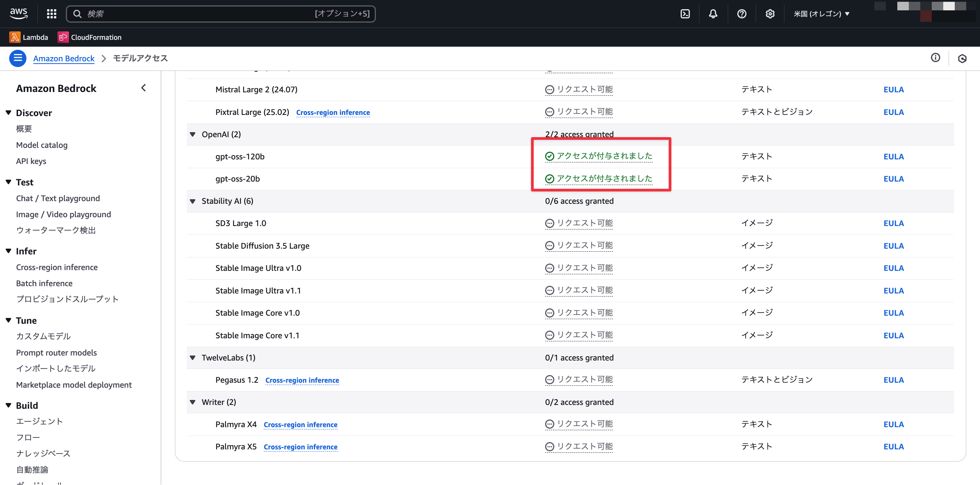980x485 pixels.
Task: Open CloudShell terminal icon
Action: (x=685, y=14)
